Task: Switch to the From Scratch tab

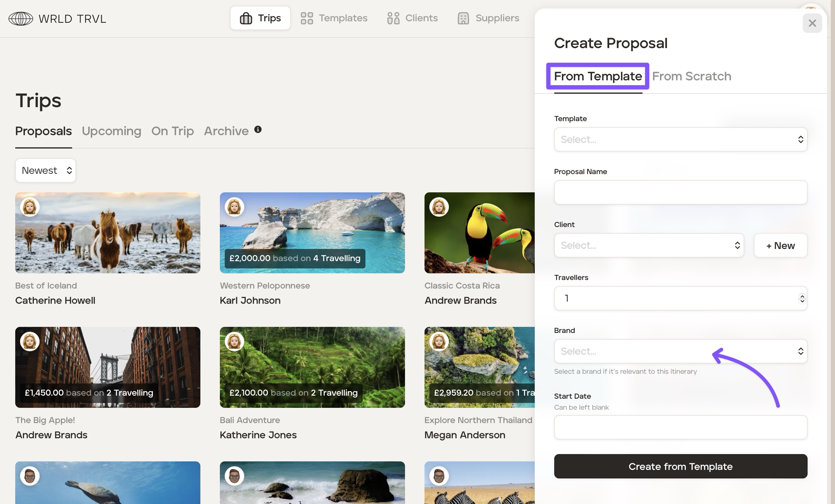Action: (691, 77)
